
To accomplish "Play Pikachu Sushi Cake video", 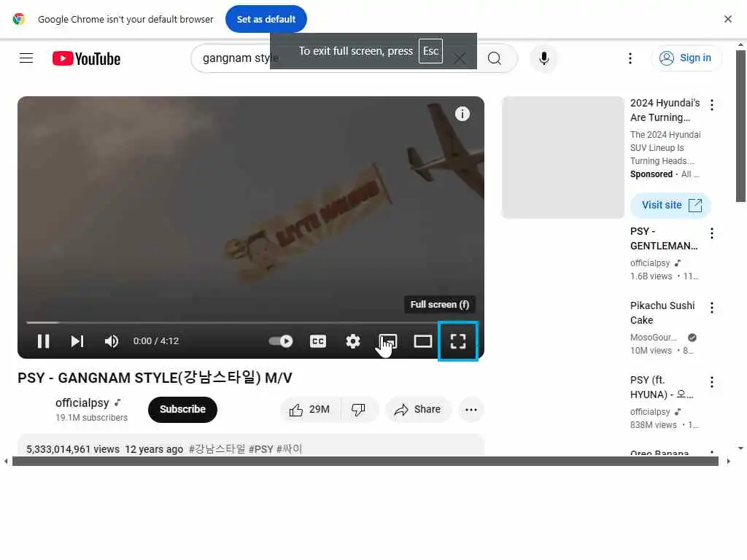I will [662, 313].
